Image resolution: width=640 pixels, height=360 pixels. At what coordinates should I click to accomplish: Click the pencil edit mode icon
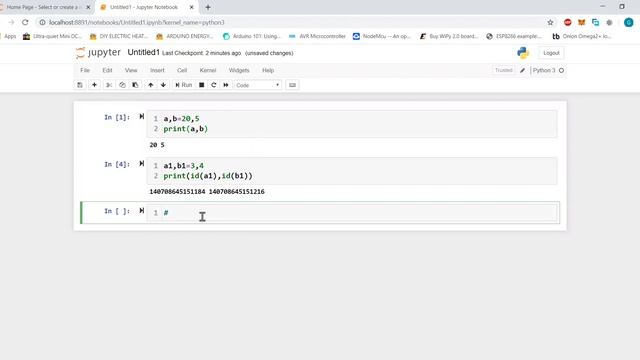coord(522,70)
